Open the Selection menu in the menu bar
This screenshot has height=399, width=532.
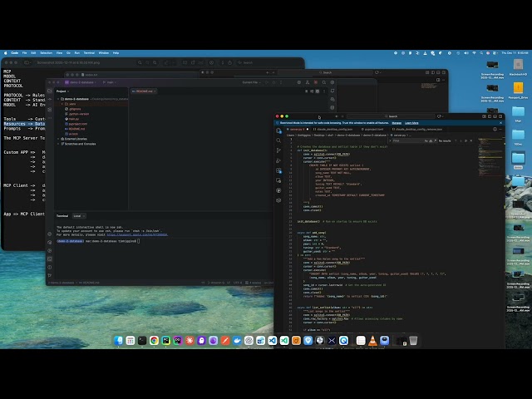(x=47, y=53)
